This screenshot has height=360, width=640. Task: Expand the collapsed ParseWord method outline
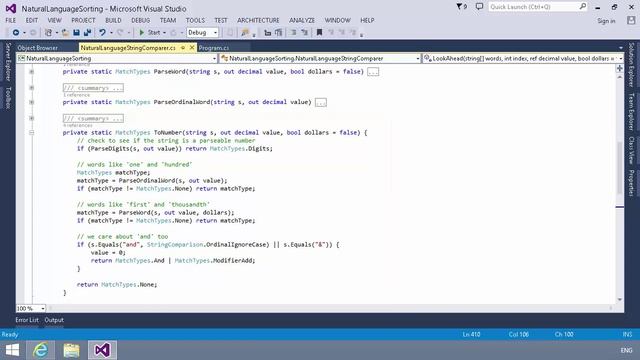(31, 71)
